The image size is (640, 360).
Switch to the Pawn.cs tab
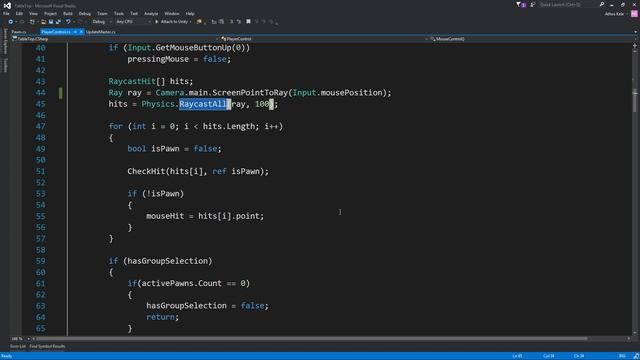point(19,32)
